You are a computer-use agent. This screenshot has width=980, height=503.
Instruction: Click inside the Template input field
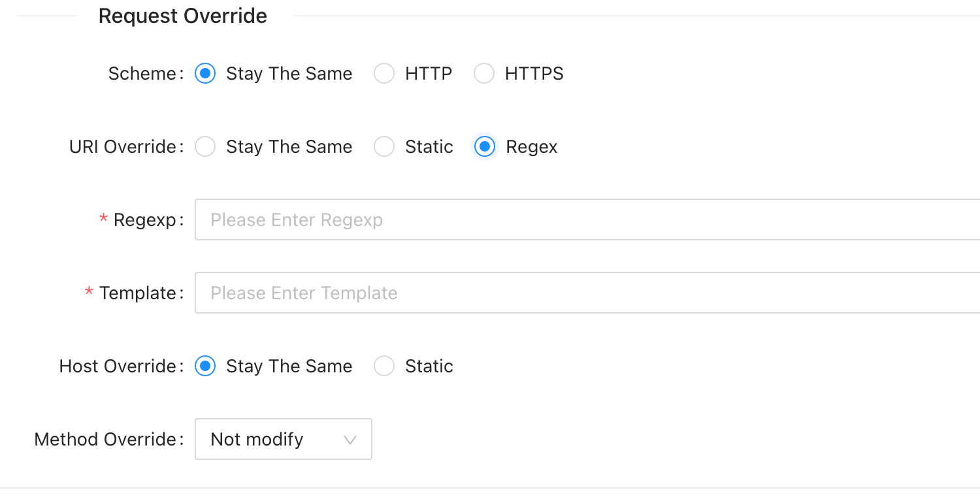pos(457,293)
